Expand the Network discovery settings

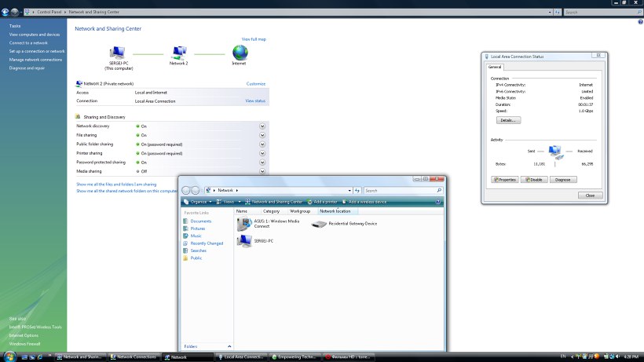(262, 126)
